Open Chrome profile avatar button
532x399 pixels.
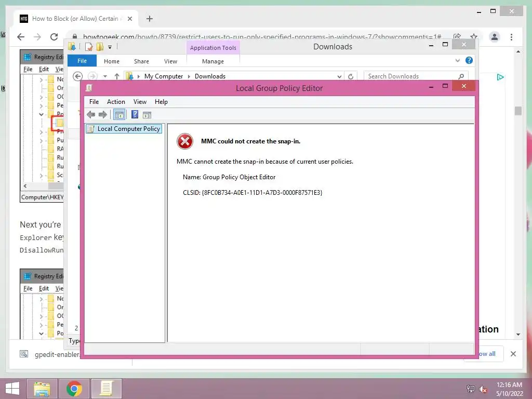click(x=495, y=37)
